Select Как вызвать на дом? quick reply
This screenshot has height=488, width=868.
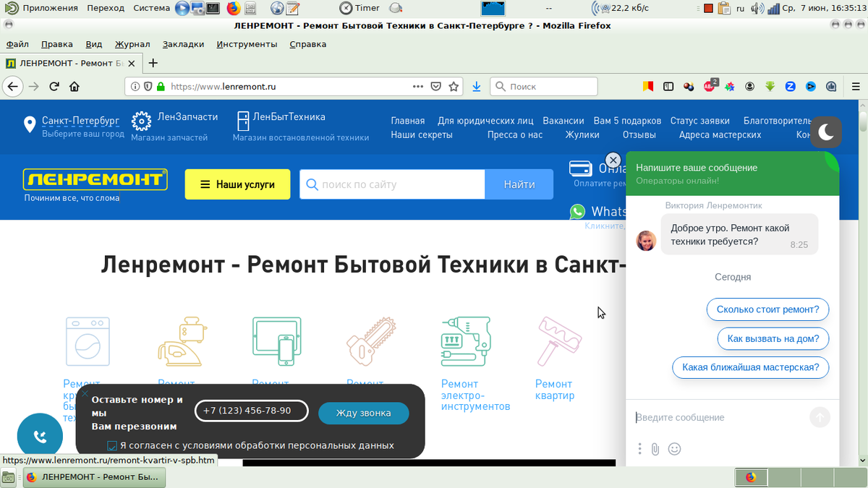(x=773, y=338)
